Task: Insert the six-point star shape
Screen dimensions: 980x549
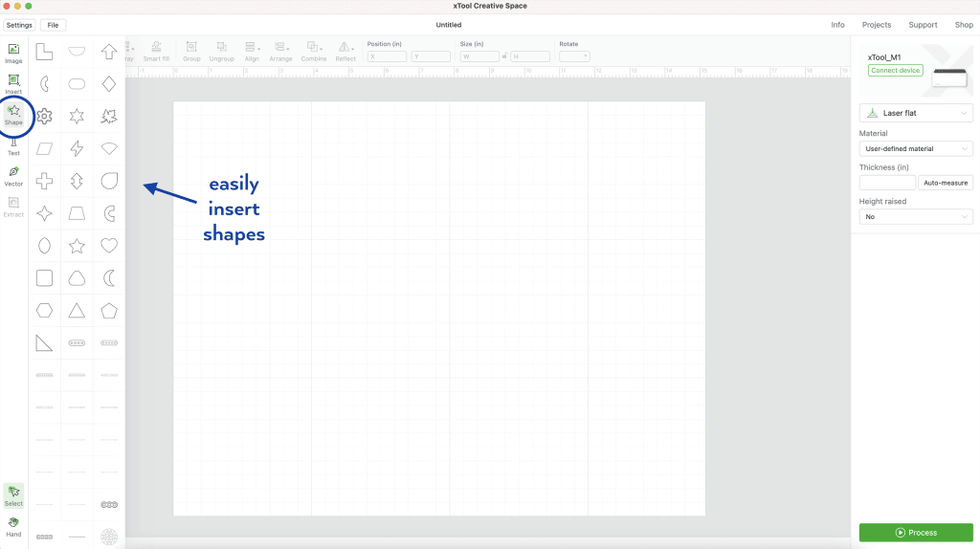Action: (77, 116)
